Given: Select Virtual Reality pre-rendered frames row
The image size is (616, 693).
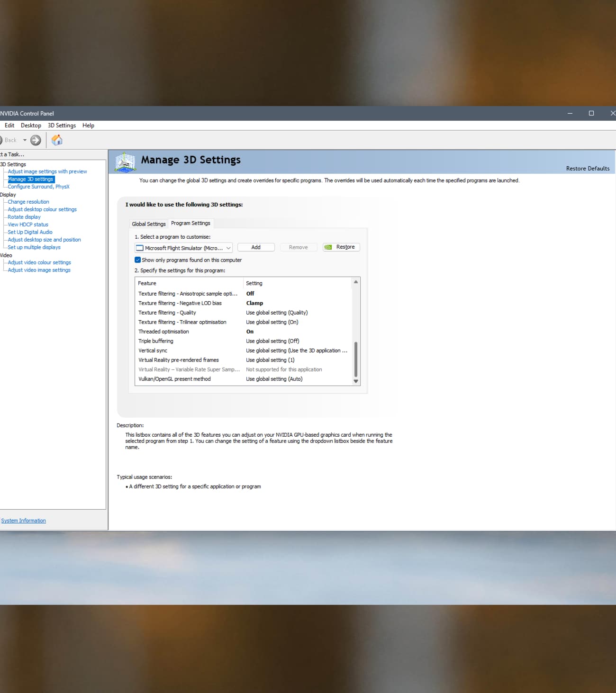Looking at the screenshot, I should coord(244,360).
